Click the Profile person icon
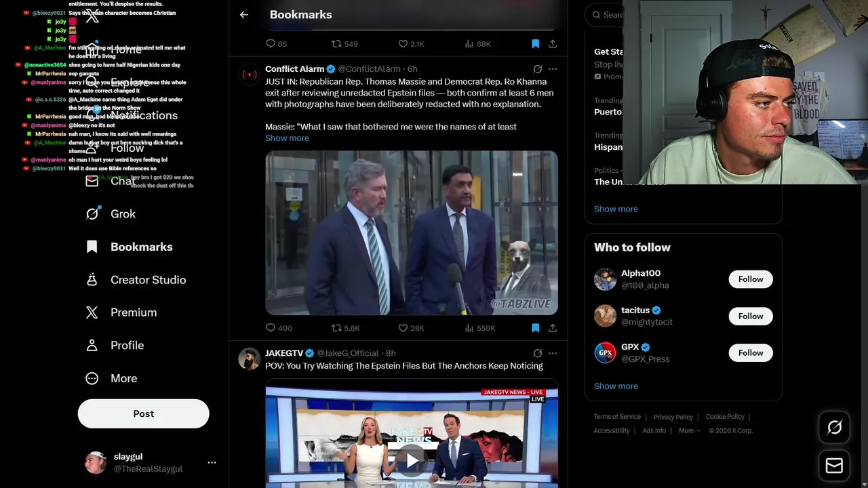Viewport: 868px width, 488px height. click(92, 345)
